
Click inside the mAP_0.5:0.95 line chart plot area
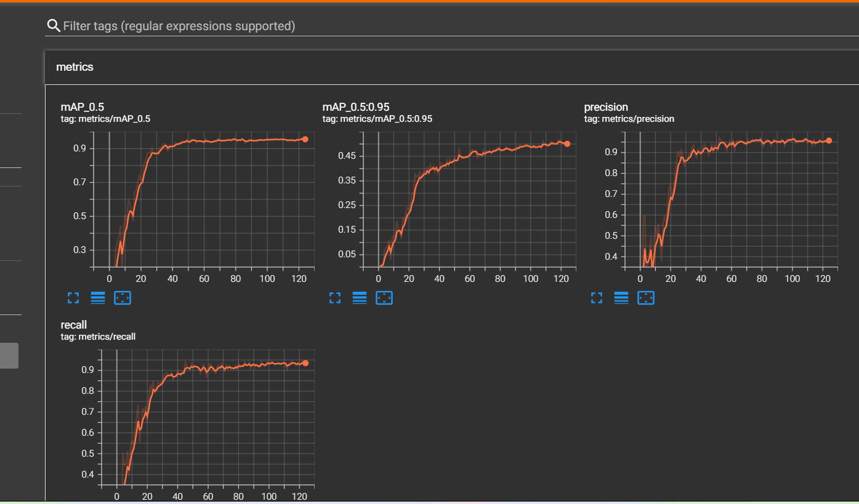[x=469, y=199]
